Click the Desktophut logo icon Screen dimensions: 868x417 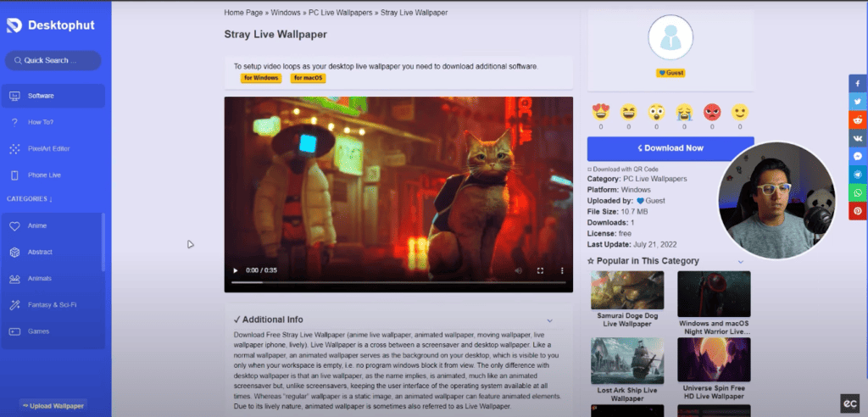(14, 25)
